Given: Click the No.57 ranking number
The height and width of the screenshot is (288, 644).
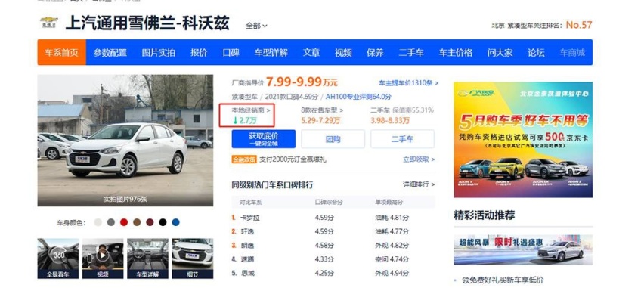Looking at the screenshot, I should [x=579, y=25].
